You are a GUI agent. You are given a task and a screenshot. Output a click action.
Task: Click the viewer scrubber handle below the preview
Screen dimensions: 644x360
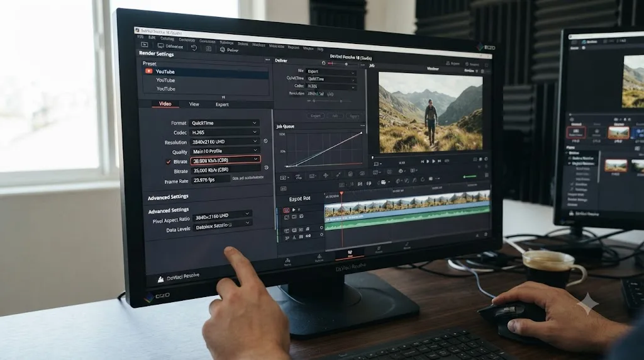373,157
